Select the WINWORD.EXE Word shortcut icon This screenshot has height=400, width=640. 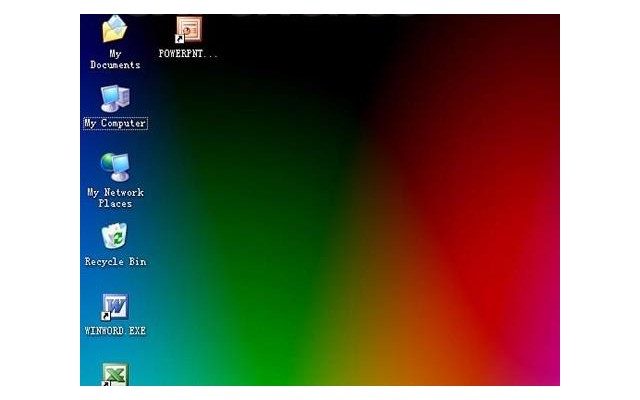(115, 307)
